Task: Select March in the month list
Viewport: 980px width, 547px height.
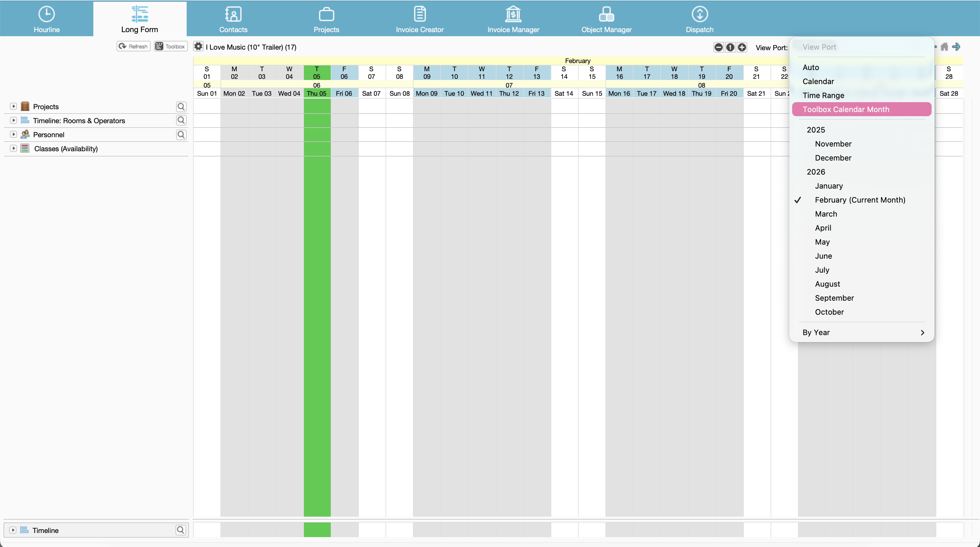Action: pos(826,214)
